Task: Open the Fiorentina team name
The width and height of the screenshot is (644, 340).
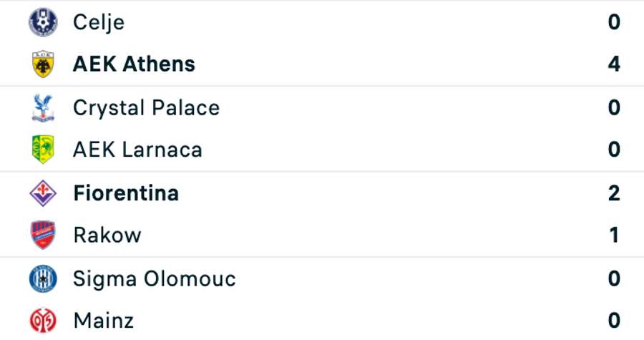Action: click(126, 193)
